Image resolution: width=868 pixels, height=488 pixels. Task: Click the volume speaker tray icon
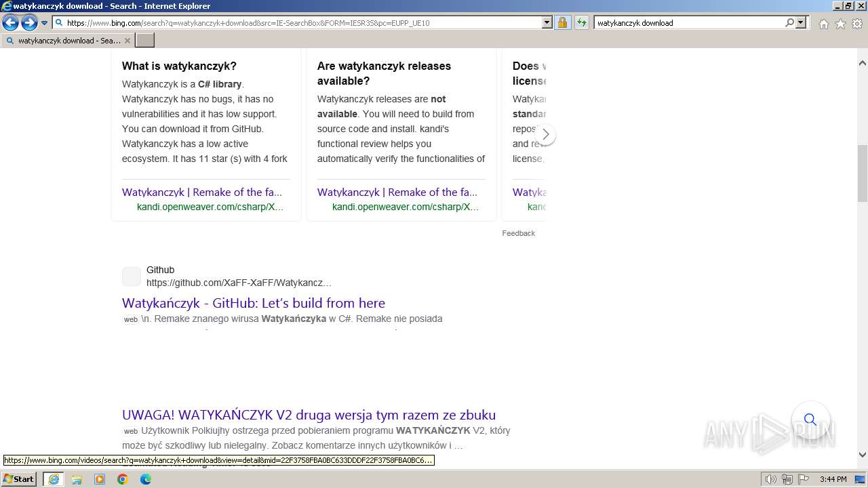(x=770, y=479)
